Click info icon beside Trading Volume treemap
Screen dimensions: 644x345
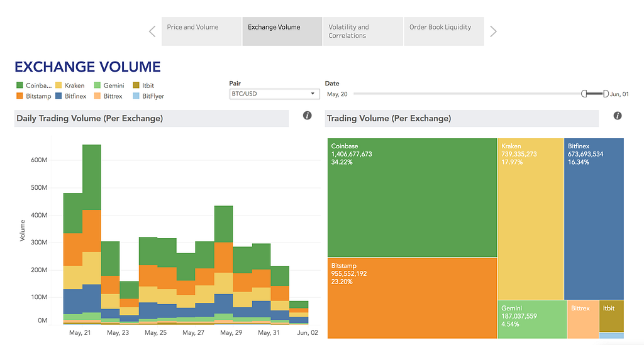point(618,116)
